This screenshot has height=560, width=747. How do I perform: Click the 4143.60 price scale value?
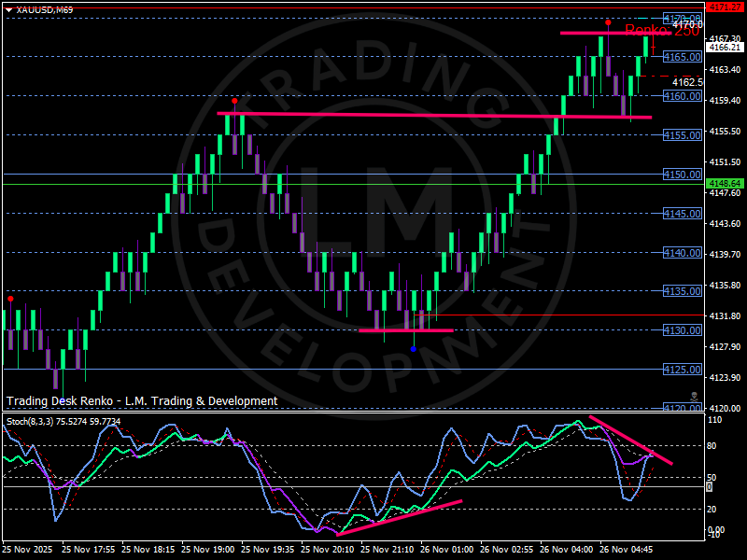click(x=725, y=223)
